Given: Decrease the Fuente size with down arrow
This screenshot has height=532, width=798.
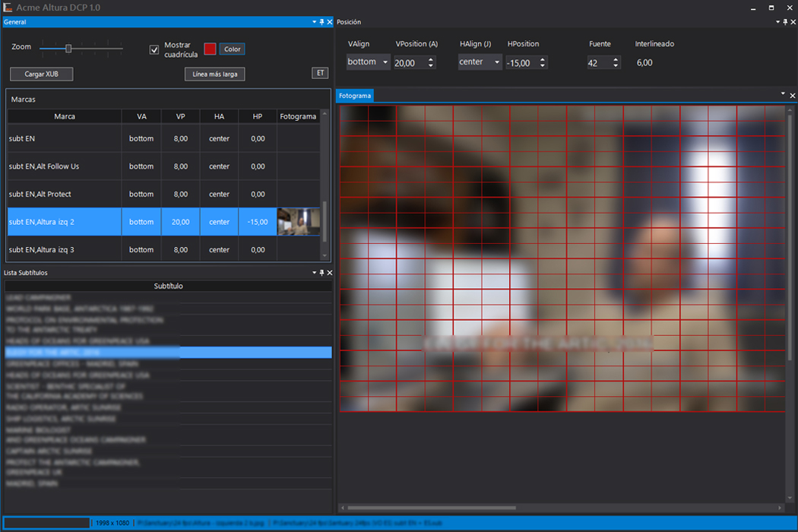Looking at the screenshot, I should (x=615, y=66).
